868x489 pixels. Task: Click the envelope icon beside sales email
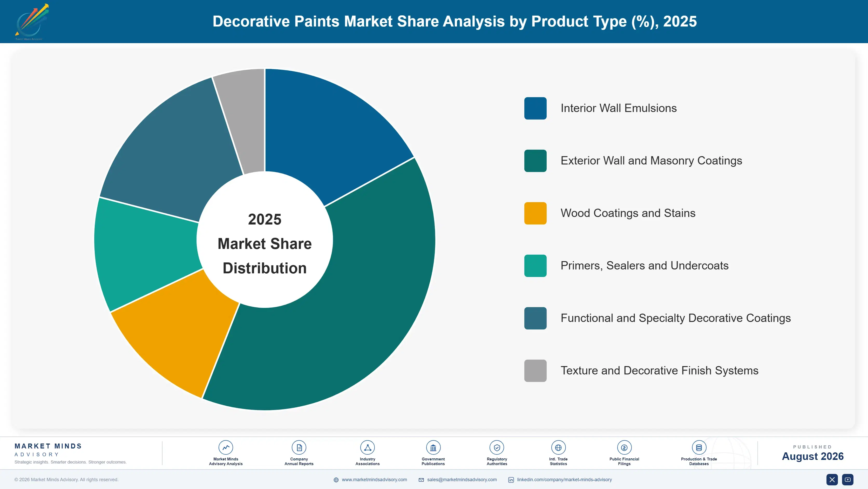point(421,480)
